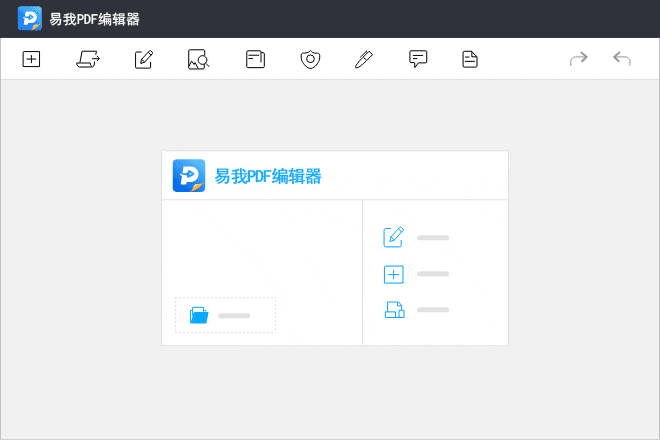
Task: Open the Protect shield tool
Action: point(310,60)
